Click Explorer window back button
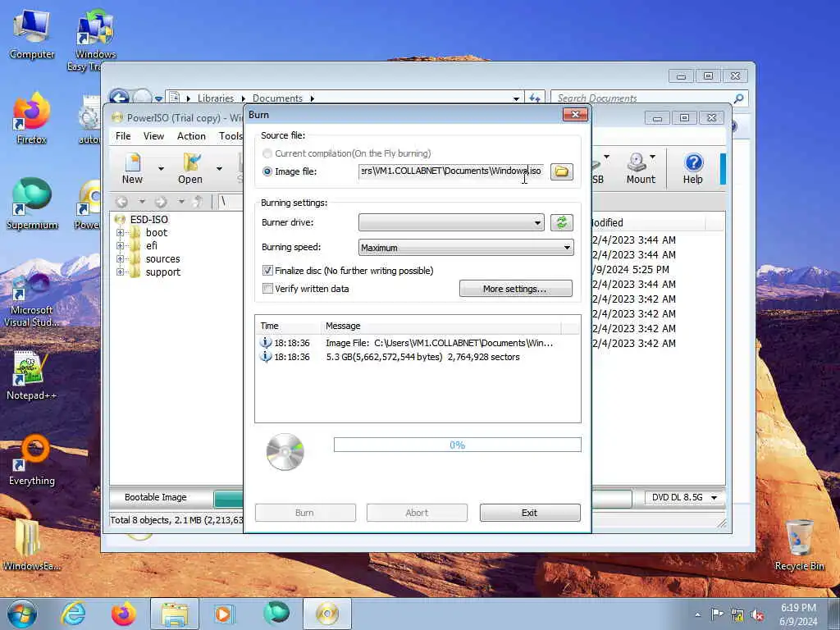This screenshot has height=630, width=840. click(x=119, y=98)
